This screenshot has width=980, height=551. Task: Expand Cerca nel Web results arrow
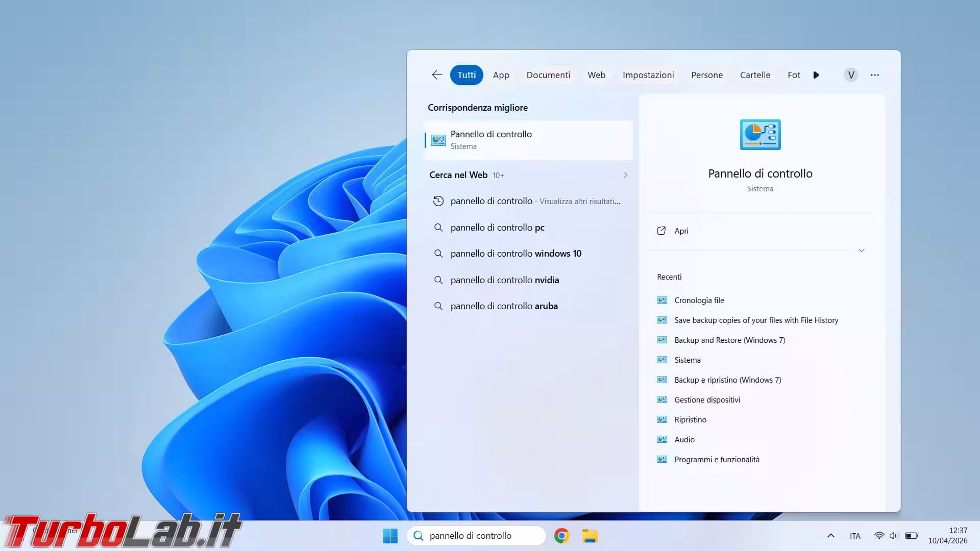[x=625, y=175]
